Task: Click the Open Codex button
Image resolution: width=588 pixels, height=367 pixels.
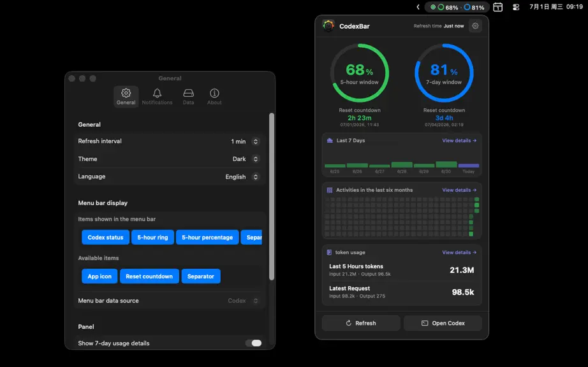Action: pyautogui.click(x=443, y=323)
